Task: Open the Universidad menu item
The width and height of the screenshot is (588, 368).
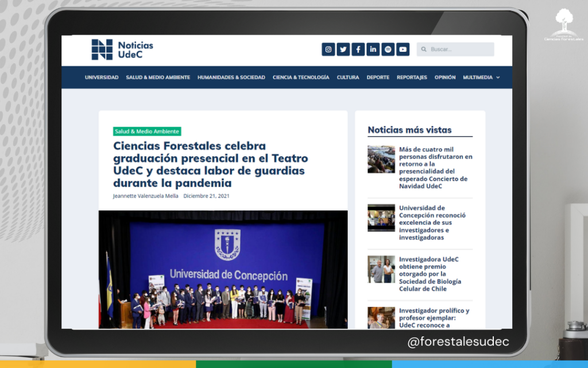Action: pyautogui.click(x=102, y=78)
